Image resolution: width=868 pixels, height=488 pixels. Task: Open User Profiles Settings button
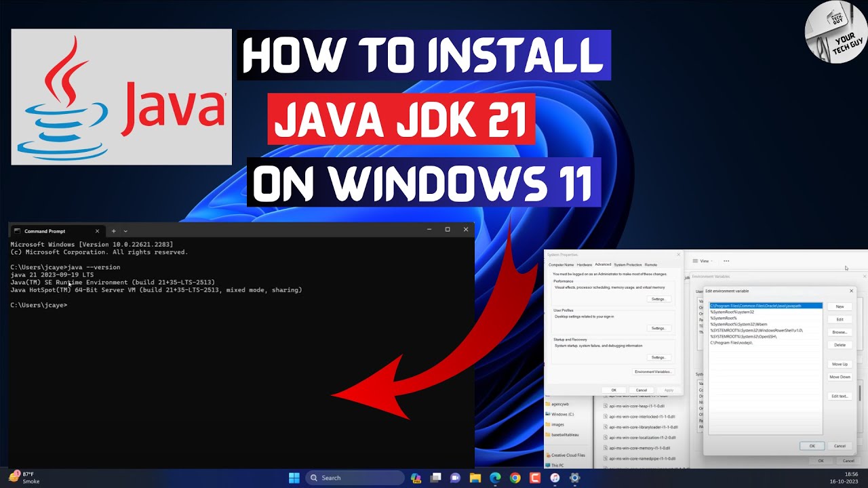tap(658, 328)
